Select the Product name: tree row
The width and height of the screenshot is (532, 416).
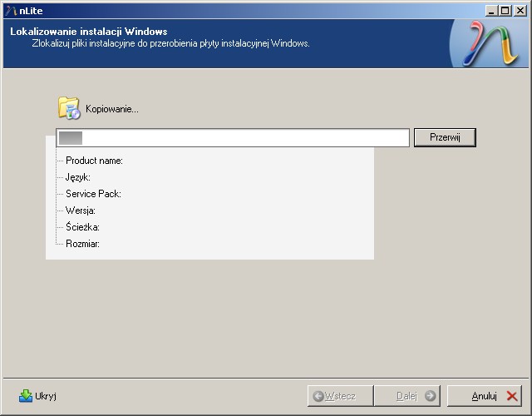94,161
